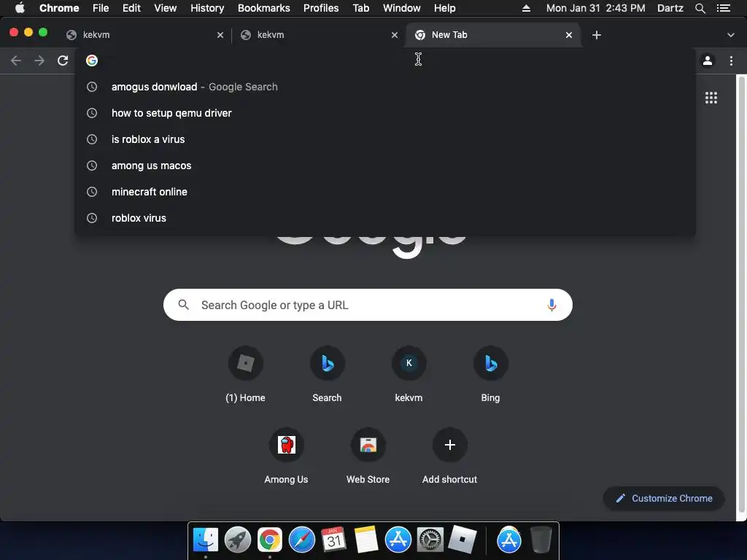Select 'how to setup qemu driver' suggestion
747x560 pixels.
385,113
